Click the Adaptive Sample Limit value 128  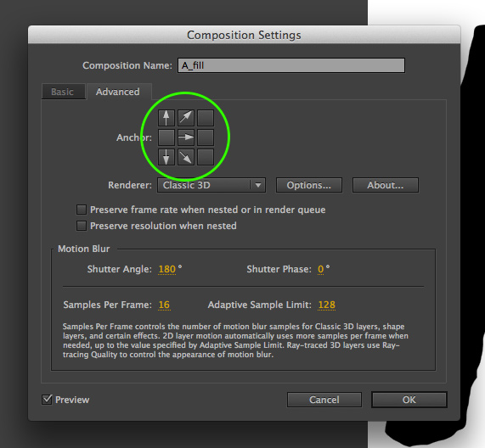[x=327, y=305]
